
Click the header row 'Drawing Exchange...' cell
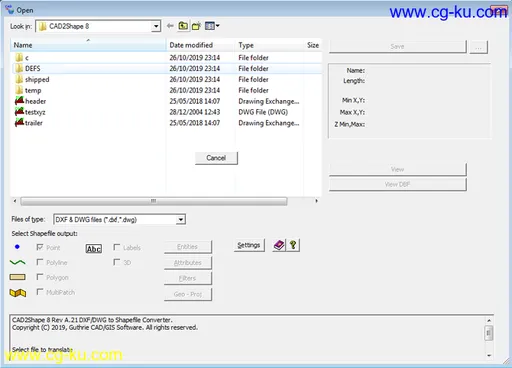[x=269, y=101]
